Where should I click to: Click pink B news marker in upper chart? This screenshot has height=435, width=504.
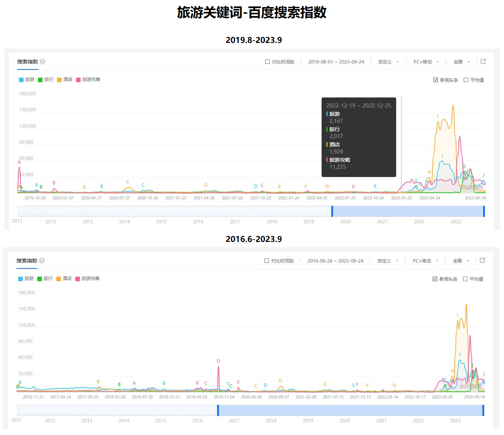point(54,183)
